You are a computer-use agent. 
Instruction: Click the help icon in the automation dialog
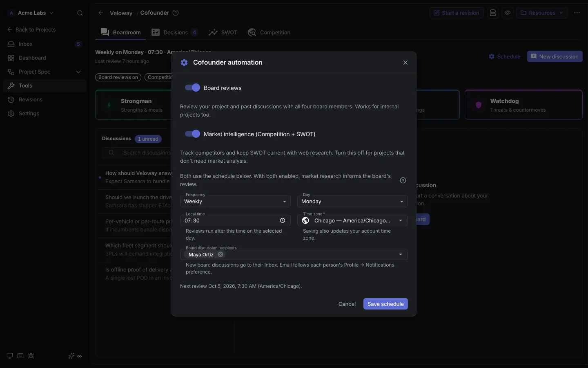point(403,180)
